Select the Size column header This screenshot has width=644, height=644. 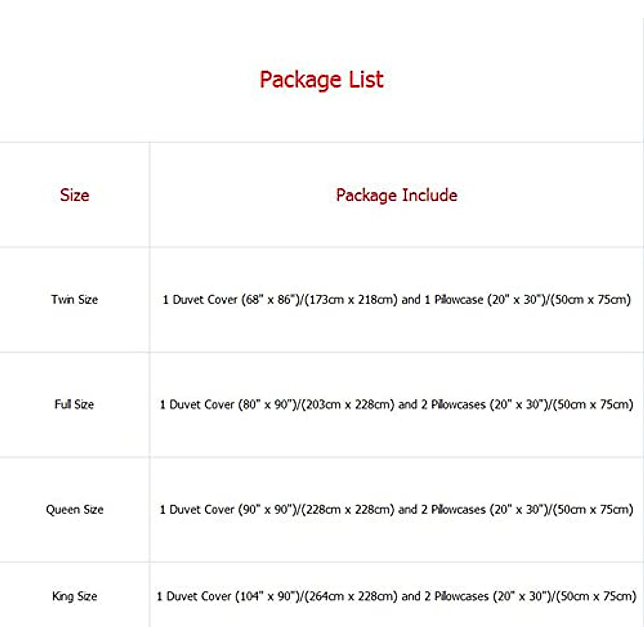[75, 195]
